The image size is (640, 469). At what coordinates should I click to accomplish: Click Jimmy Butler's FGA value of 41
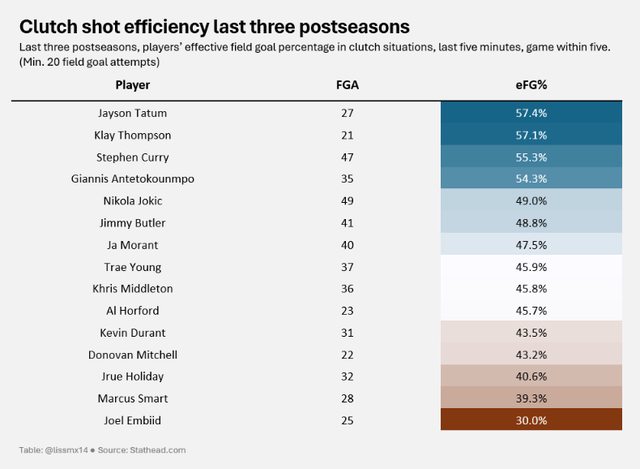click(x=347, y=223)
